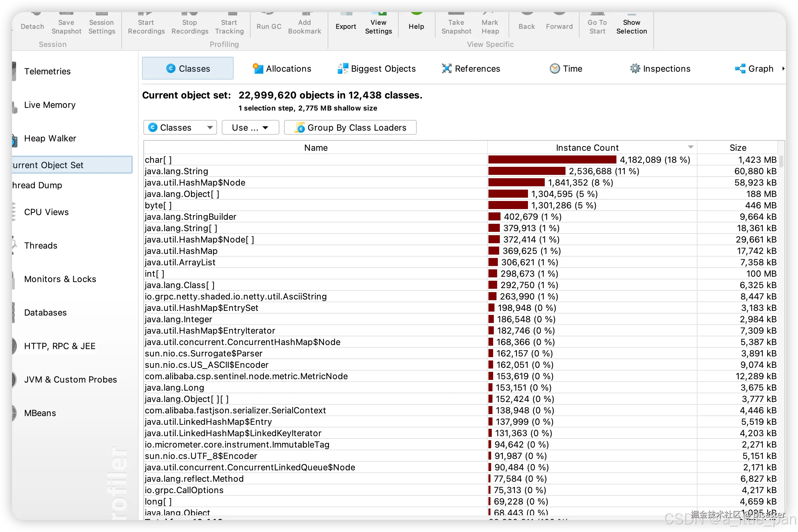This screenshot has width=798, height=532.
Task: Click the 4,182,089 (18 %) instance count
Action: [x=655, y=160]
